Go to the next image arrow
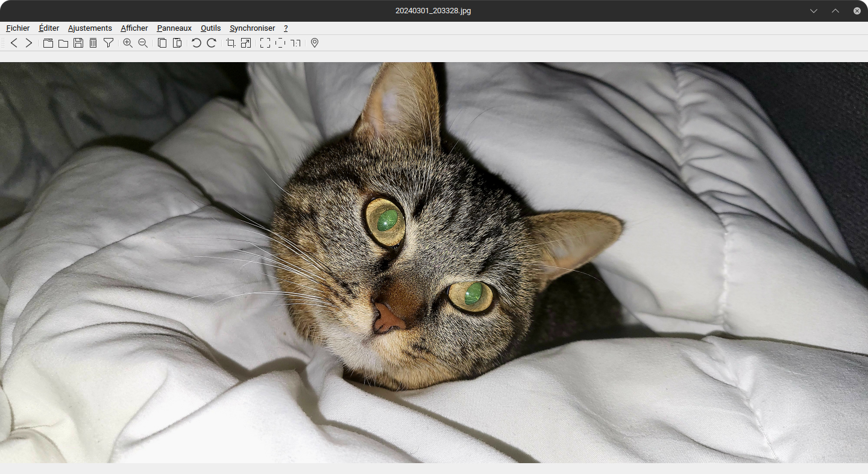Viewport: 868px width, 474px height. (x=28, y=43)
